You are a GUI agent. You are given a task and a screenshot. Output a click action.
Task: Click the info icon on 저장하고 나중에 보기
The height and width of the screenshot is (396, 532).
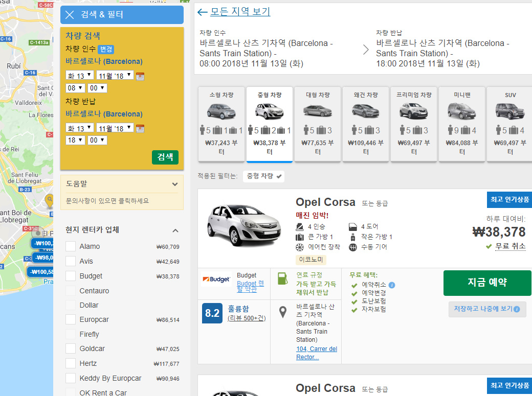pos(517,309)
